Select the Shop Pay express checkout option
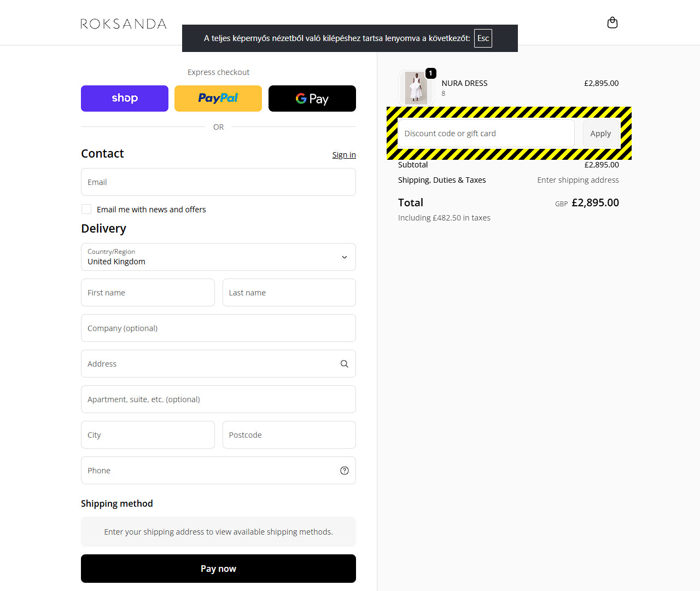This screenshot has height=591, width=700. (x=124, y=99)
